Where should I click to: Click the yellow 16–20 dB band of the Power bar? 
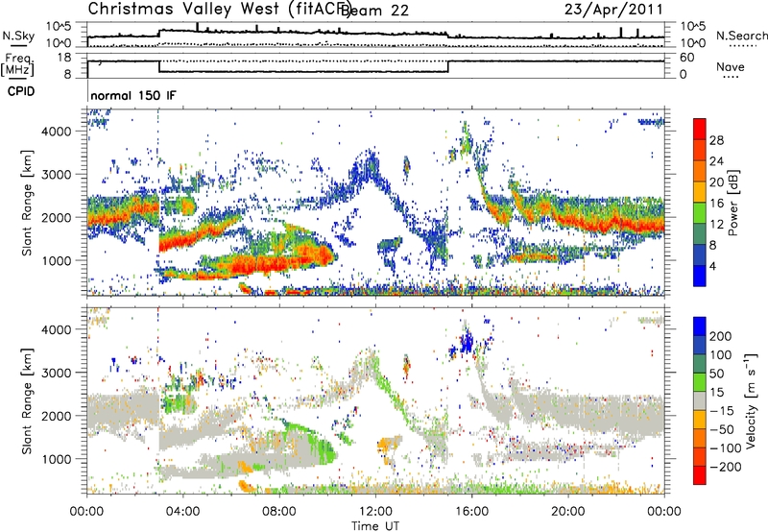point(700,192)
